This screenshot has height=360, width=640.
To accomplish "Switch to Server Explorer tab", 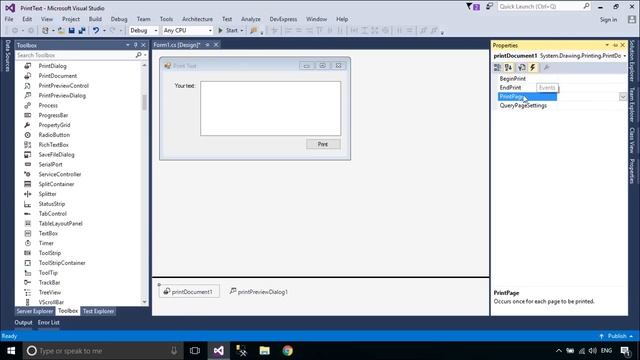I will [35, 311].
